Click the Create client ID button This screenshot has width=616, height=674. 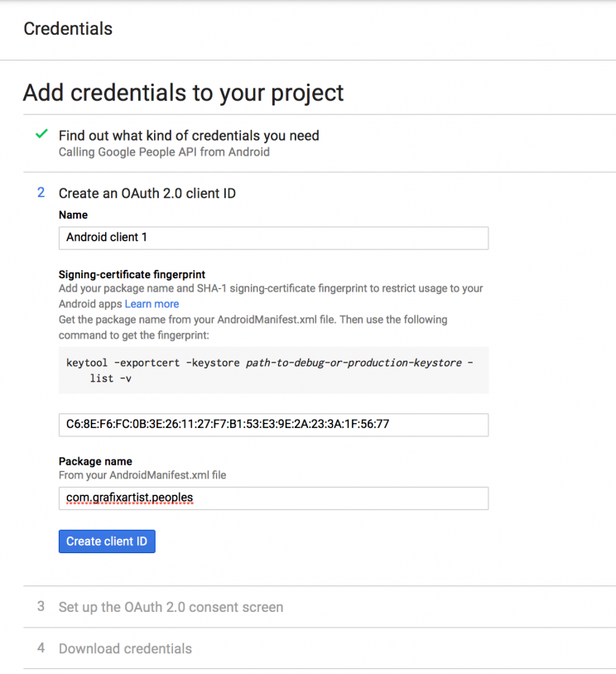pyautogui.click(x=107, y=542)
